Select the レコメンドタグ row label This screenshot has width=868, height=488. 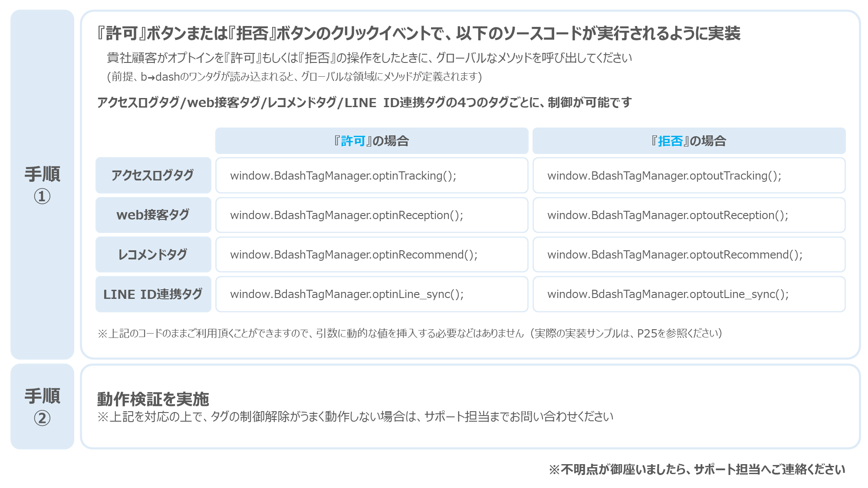[153, 254]
